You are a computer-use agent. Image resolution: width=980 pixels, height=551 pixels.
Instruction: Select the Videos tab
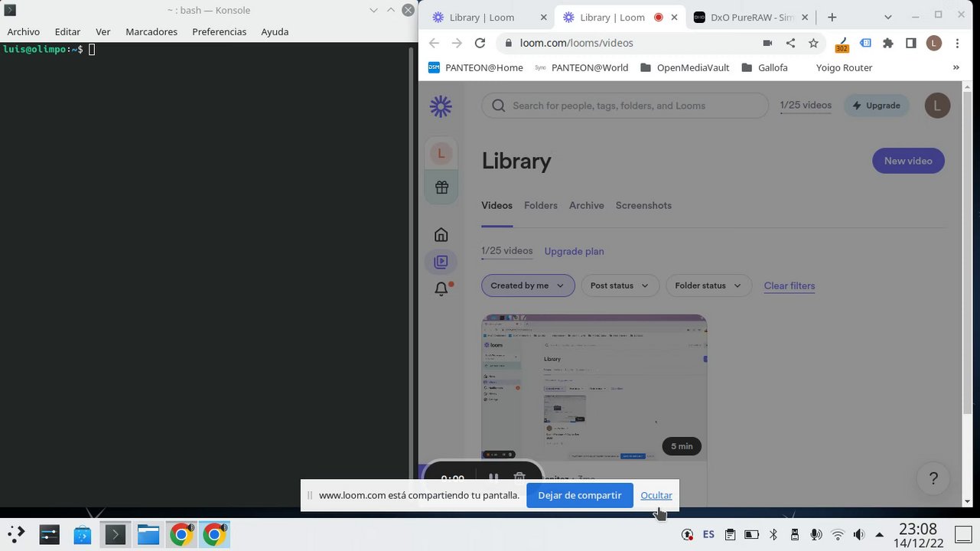pos(497,205)
